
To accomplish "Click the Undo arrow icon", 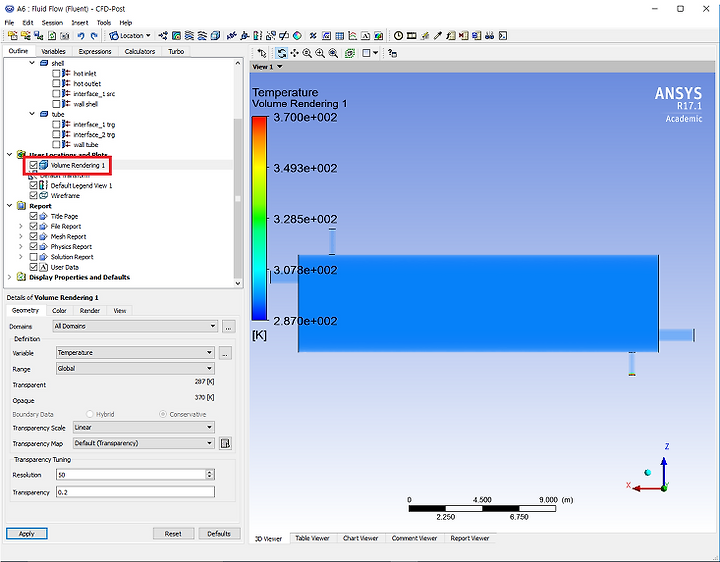I will click(x=81, y=35).
